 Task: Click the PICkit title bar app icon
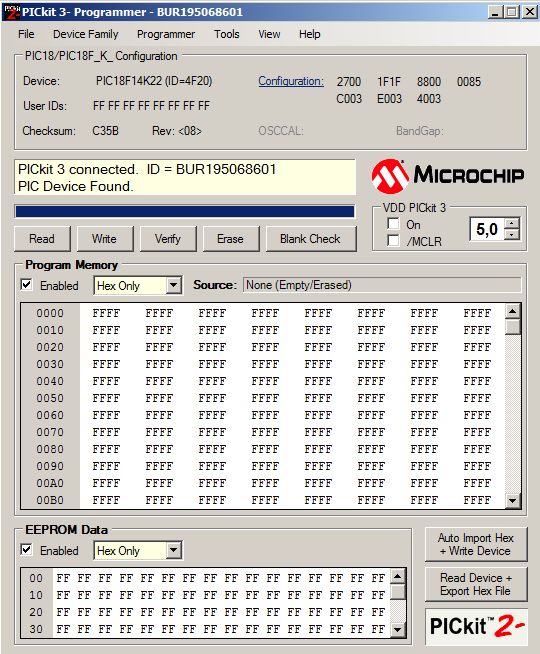click(11, 12)
